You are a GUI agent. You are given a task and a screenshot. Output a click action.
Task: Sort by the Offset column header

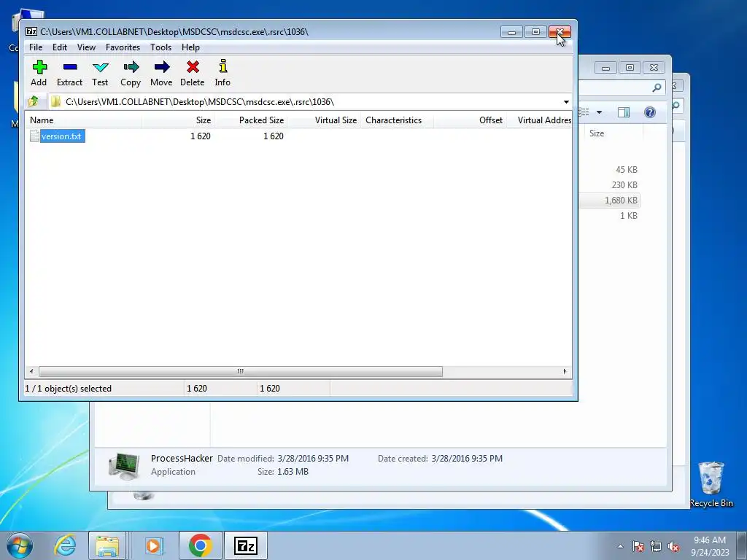470,120
